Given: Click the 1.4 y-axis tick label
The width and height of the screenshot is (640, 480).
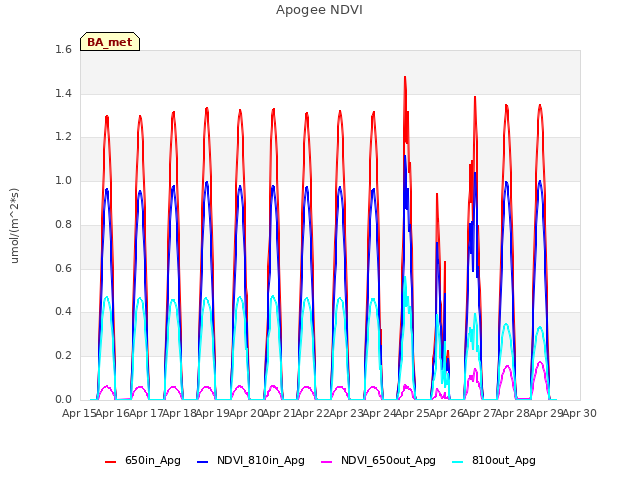Looking at the screenshot, I should pyautogui.click(x=63, y=93).
